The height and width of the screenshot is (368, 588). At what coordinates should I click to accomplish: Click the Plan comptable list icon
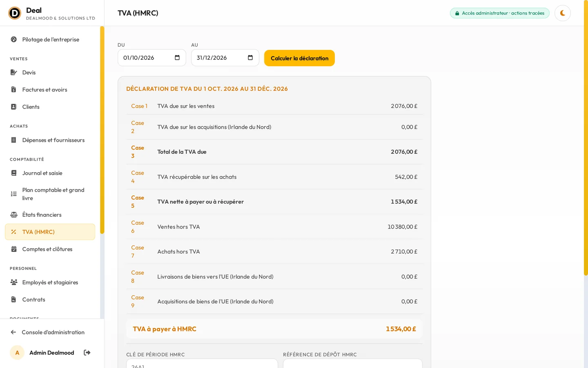[14, 194]
